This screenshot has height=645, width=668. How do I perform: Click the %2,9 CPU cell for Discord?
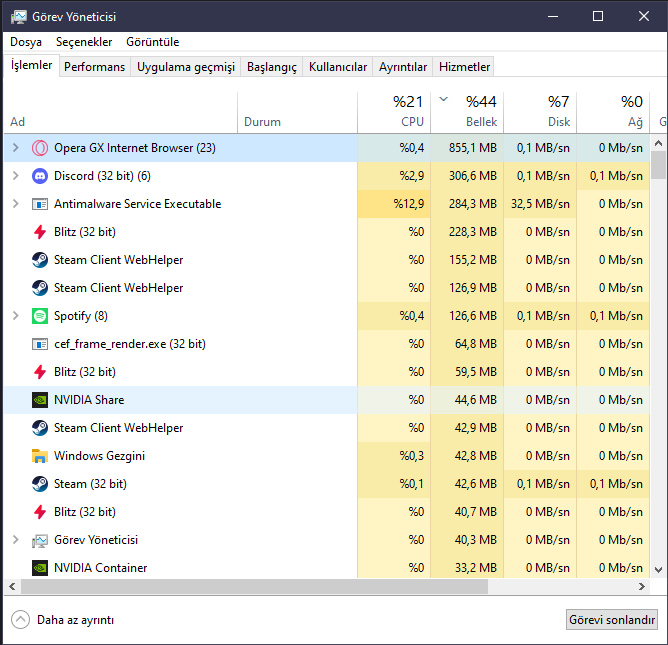394,176
